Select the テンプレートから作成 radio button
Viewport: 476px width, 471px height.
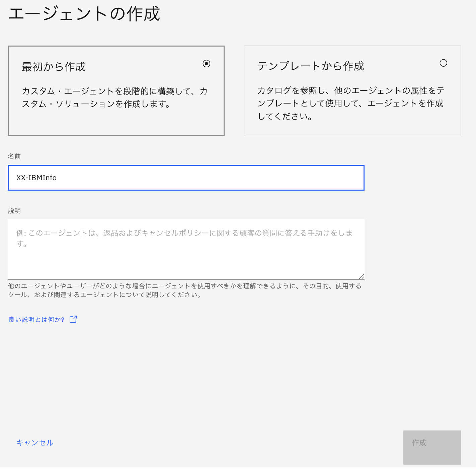(x=443, y=63)
